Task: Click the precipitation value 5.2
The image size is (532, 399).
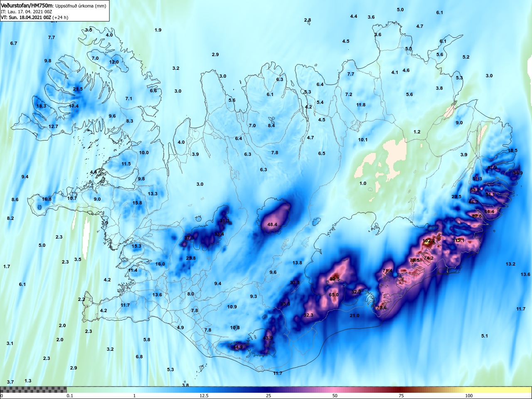Action: 466,57
